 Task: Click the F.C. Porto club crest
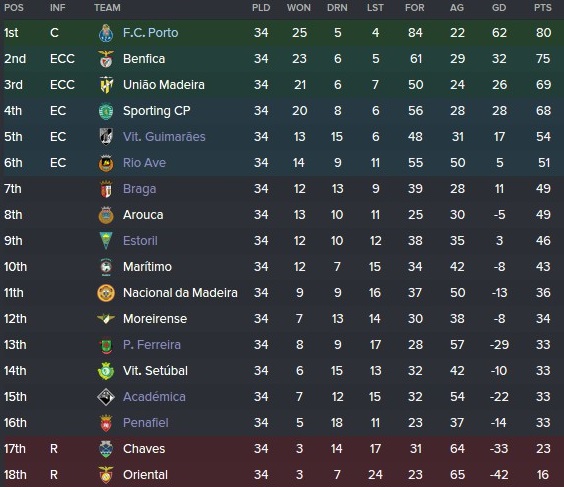click(106, 33)
